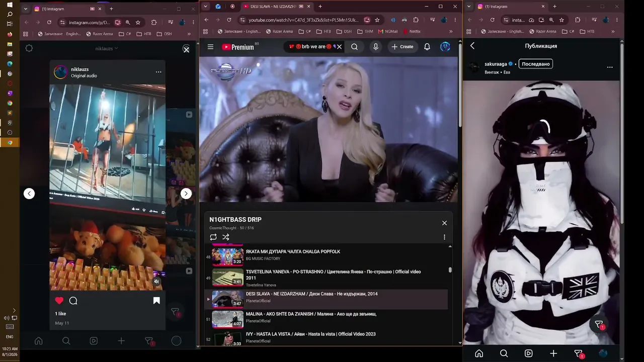Viewport: 644px width, 362px height.
Task: Close the N1GHTBASS DR!P playlist panel
Action: 444,223
